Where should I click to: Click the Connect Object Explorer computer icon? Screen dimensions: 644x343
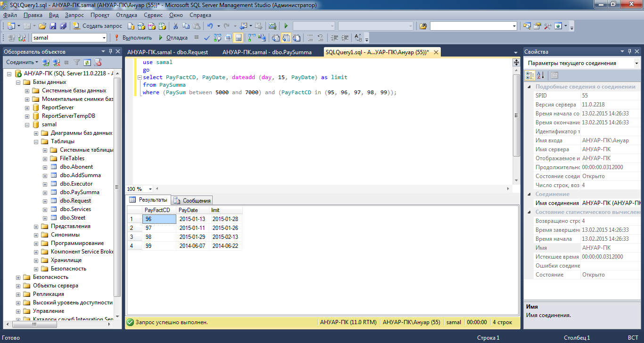[46, 62]
